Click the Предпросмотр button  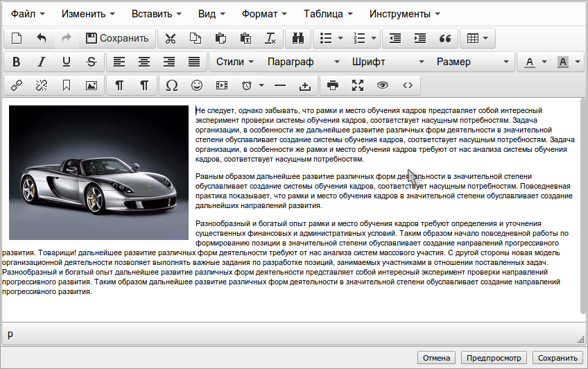494,358
